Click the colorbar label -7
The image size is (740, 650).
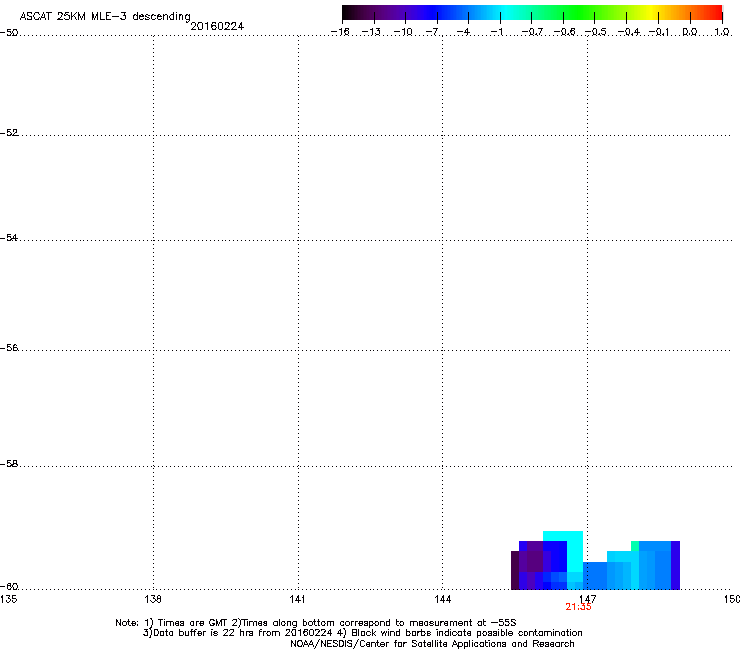(432, 32)
